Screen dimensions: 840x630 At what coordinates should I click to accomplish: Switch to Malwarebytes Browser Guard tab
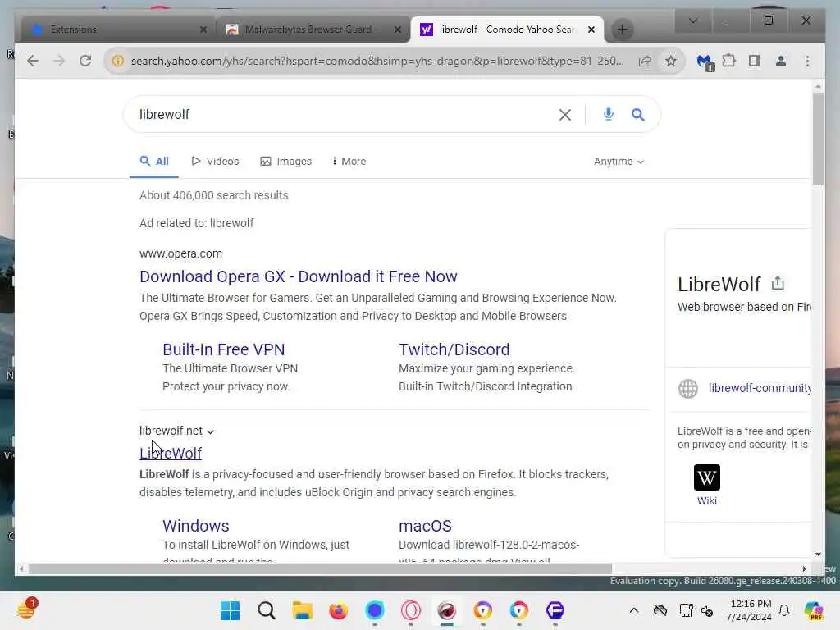tap(313, 30)
